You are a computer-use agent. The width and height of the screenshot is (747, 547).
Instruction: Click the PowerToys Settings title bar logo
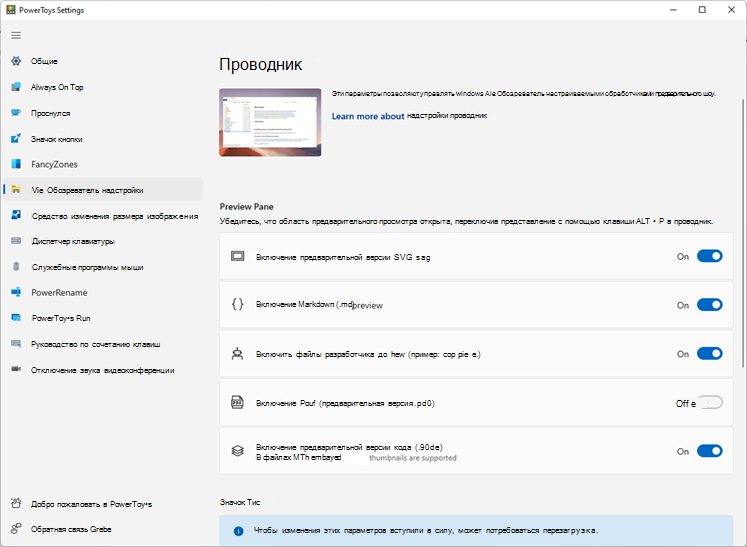[10, 10]
